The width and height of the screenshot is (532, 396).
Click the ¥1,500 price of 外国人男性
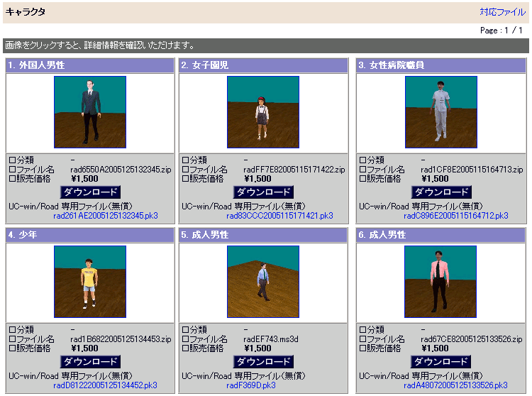[84, 179]
